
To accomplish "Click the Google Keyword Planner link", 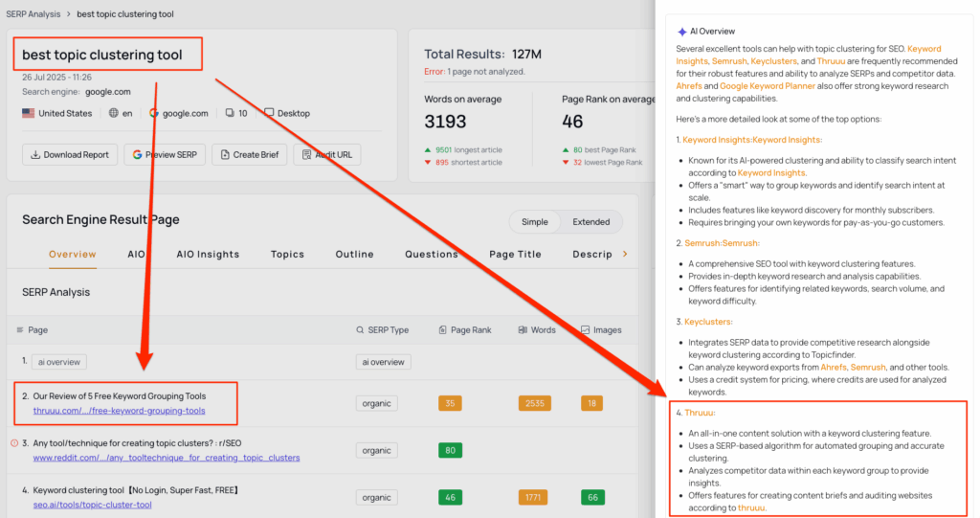I will [x=767, y=86].
